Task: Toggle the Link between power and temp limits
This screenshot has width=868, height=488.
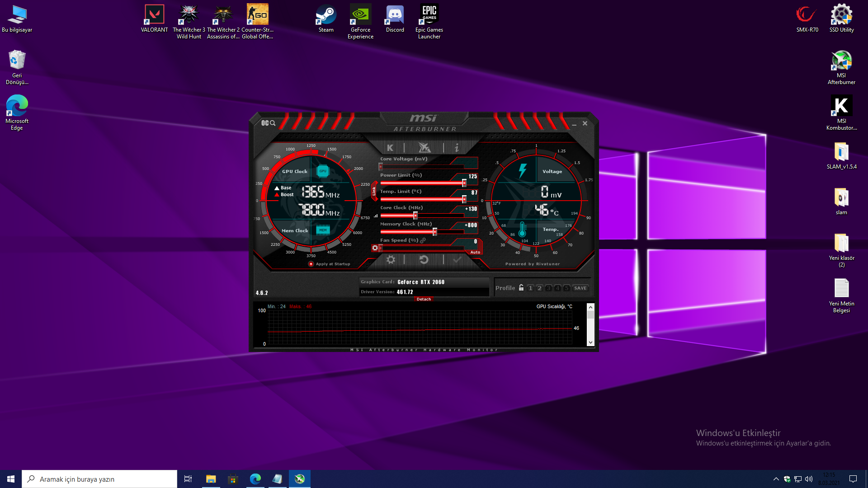Action: [374, 191]
